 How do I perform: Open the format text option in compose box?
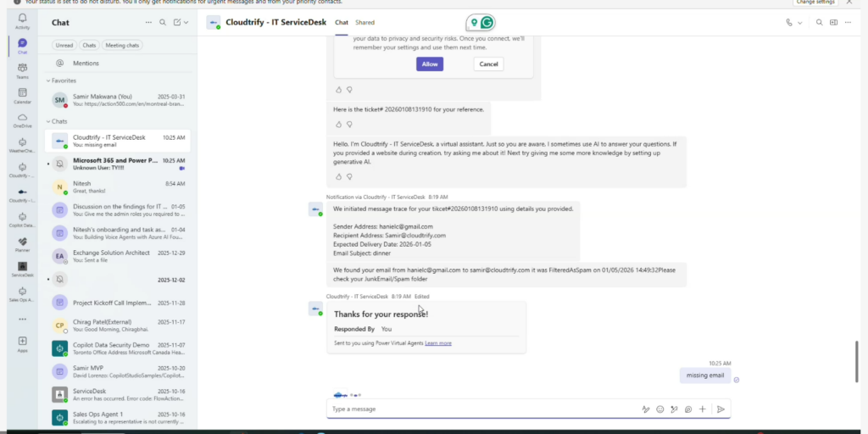coord(645,409)
